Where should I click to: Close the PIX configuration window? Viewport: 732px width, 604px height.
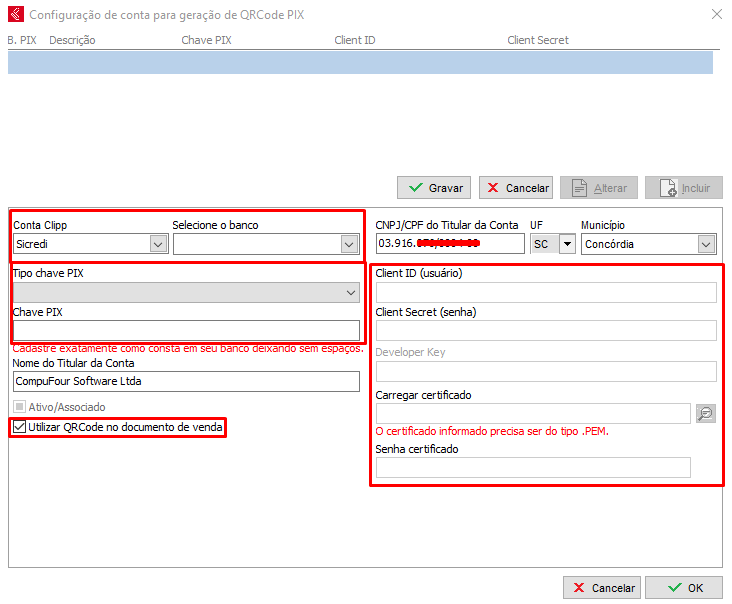tap(715, 14)
